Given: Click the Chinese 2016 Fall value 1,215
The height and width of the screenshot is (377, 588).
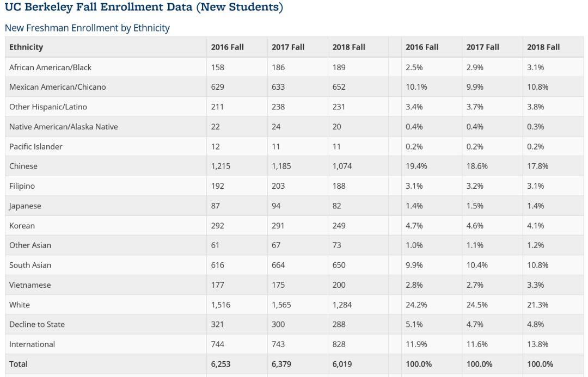Looking at the screenshot, I should click(220, 166).
